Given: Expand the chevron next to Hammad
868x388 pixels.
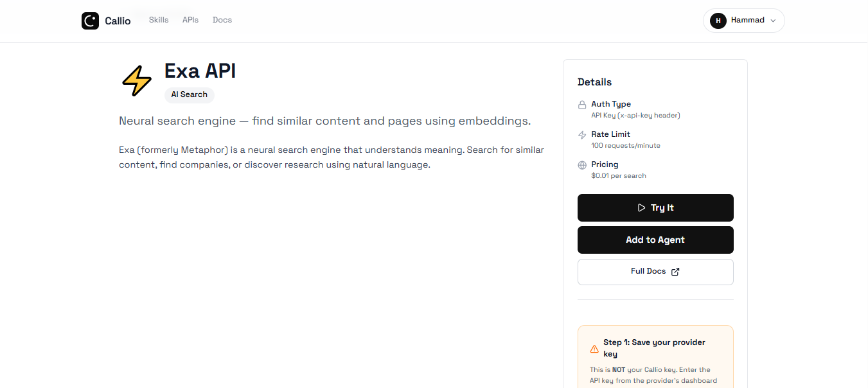Looking at the screenshot, I should pos(772,21).
